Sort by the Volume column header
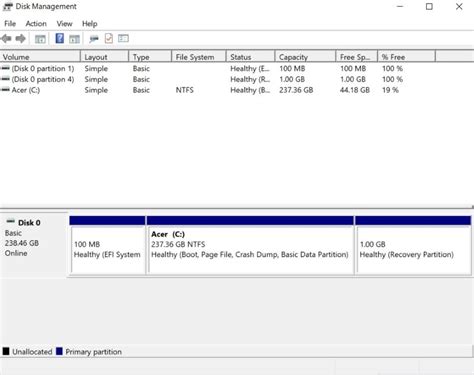 (40, 57)
